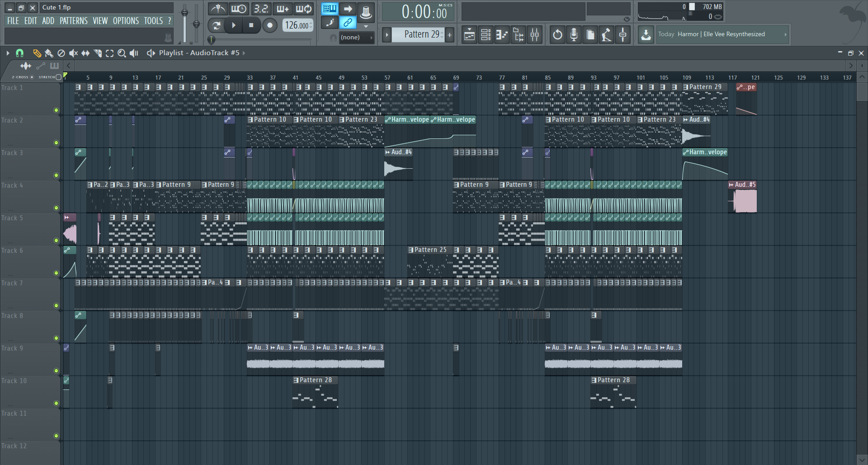This screenshot has height=465, width=868.
Task: Select the zoom magnifier tool
Action: tap(122, 53)
